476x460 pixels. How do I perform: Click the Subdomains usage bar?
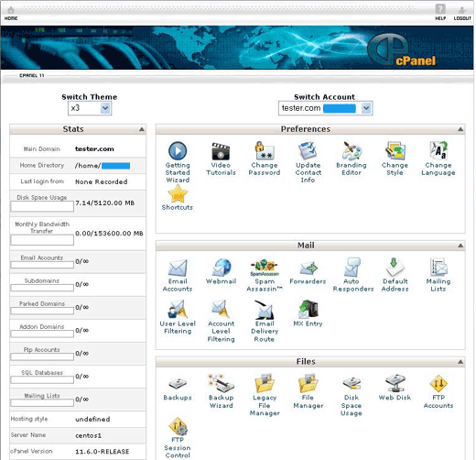click(x=42, y=288)
